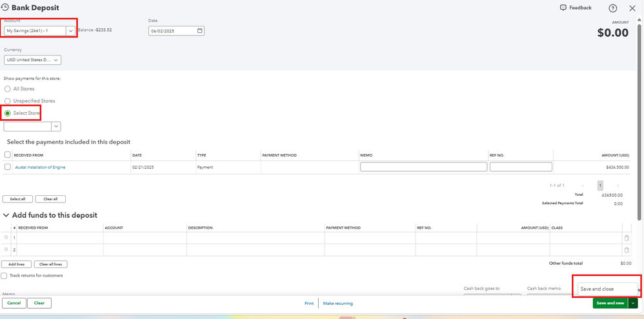Viewport: 644px width, 319px height.
Task: Click the $436,500.00 payment amount
Action: click(x=618, y=168)
